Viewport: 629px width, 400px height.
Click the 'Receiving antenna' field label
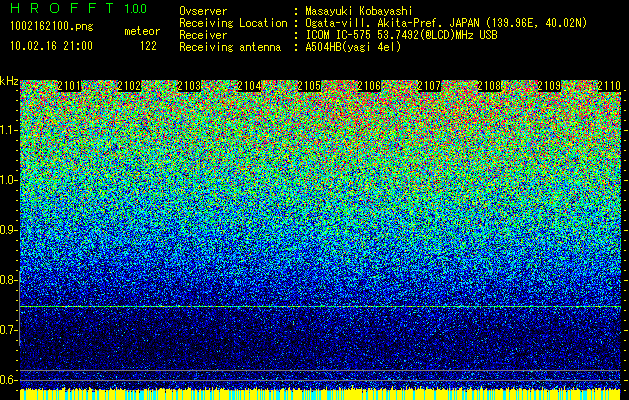pos(230,47)
